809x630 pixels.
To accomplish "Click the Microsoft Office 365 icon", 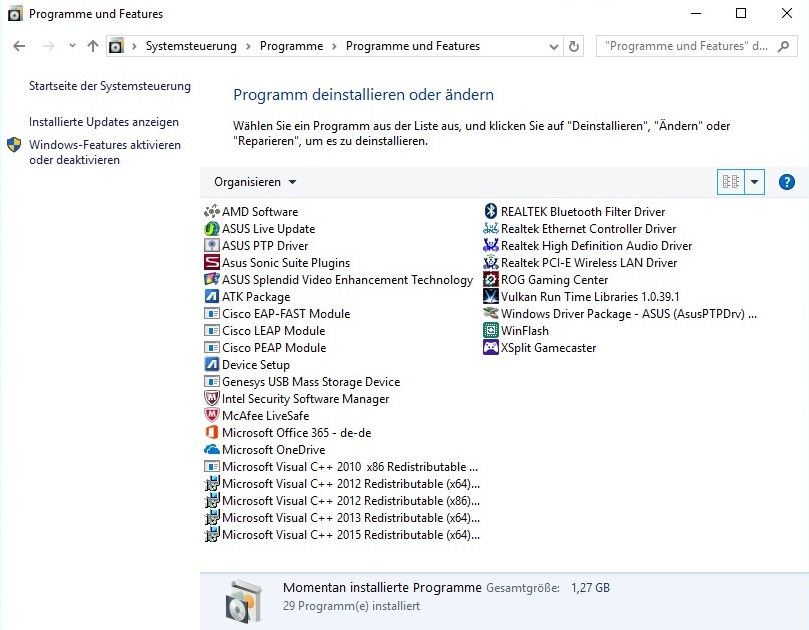I will [x=212, y=433].
